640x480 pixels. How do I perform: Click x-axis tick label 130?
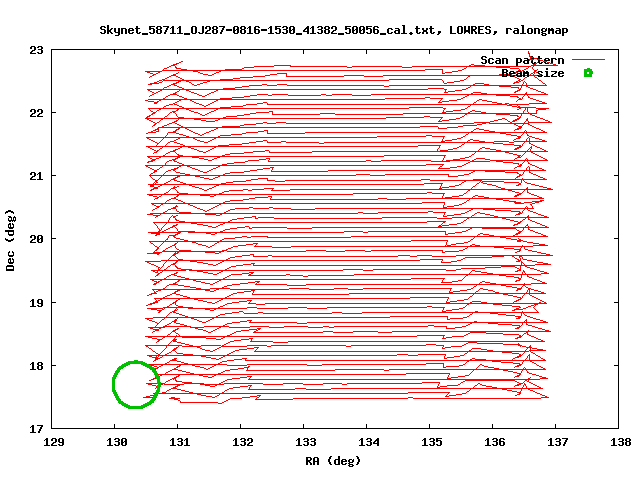(116, 442)
